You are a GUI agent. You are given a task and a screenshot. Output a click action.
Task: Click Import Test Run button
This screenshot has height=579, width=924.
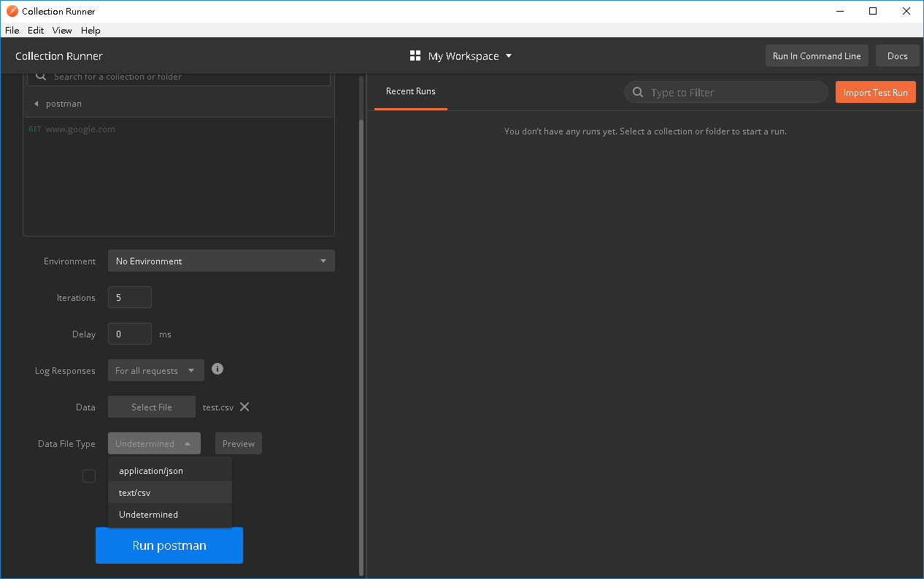tap(876, 92)
